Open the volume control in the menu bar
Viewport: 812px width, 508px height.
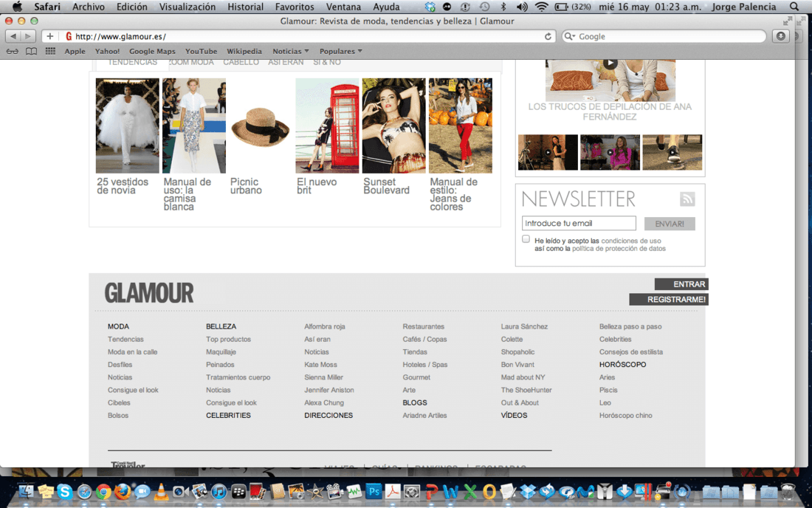[x=522, y=7]
